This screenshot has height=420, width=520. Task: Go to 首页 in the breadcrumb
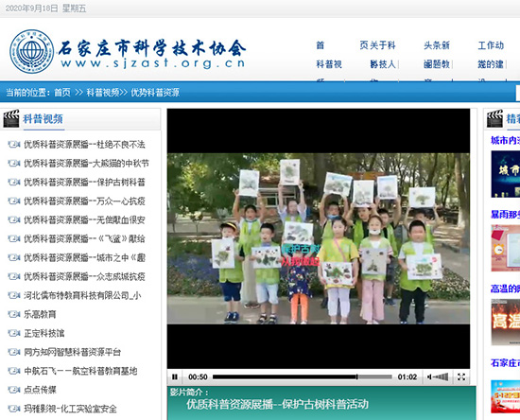pyautogui.click(x=62, y=92)
